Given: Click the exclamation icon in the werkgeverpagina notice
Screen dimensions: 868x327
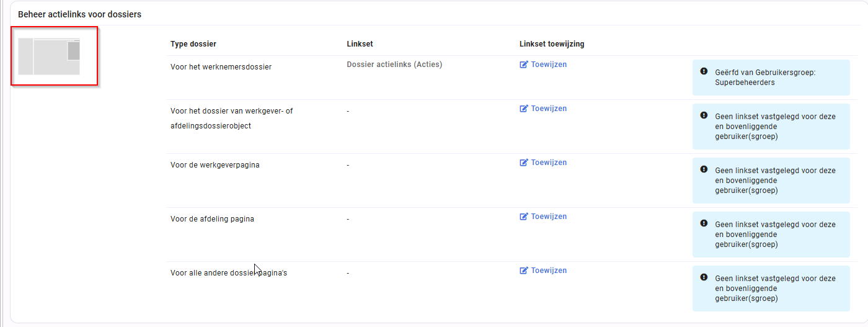Looking at the screenshot, I should (704, 169).
